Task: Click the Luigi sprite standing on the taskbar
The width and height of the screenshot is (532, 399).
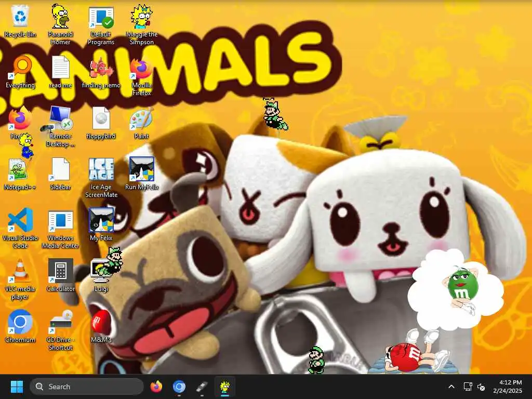Action: [316, 360]
